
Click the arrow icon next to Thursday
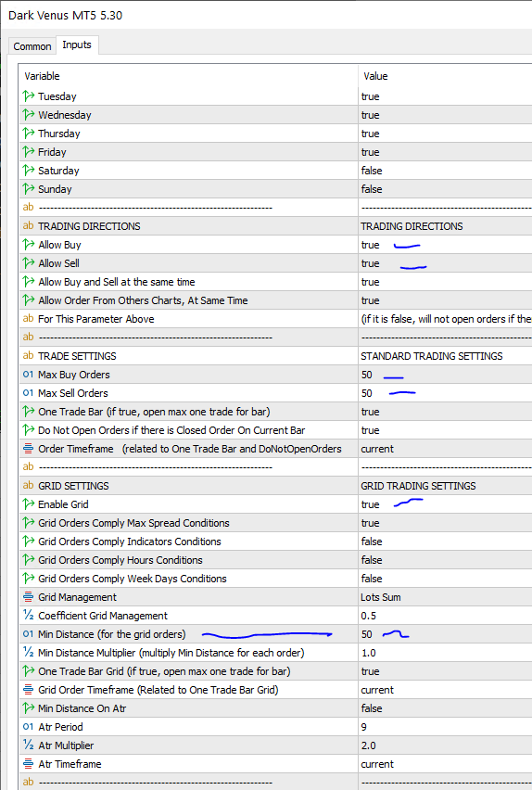pyautogui.click(x=28, y=134)
